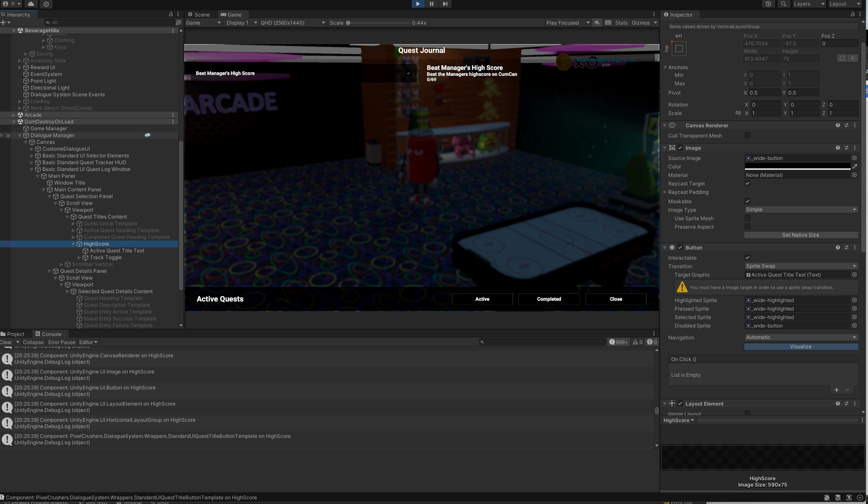Click the Pause button in top toolbar
This screenshot has height=504, width=868.
coord(431,4)
